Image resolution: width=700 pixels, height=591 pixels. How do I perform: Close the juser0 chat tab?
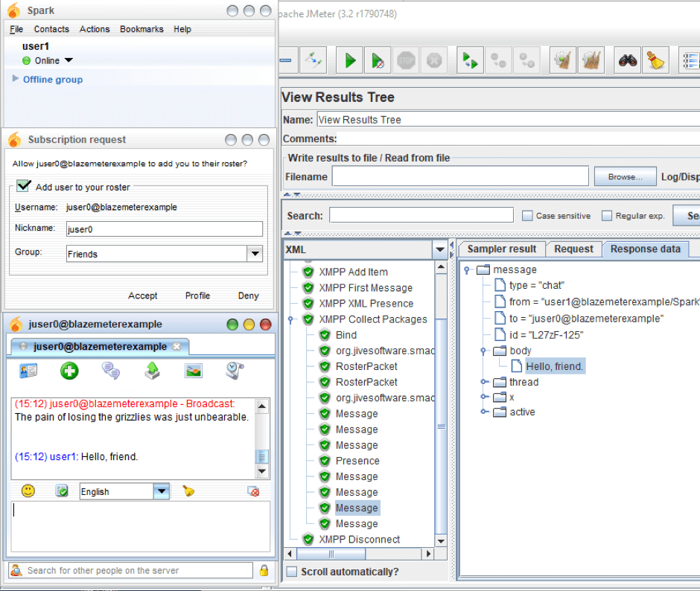(176, 346)
